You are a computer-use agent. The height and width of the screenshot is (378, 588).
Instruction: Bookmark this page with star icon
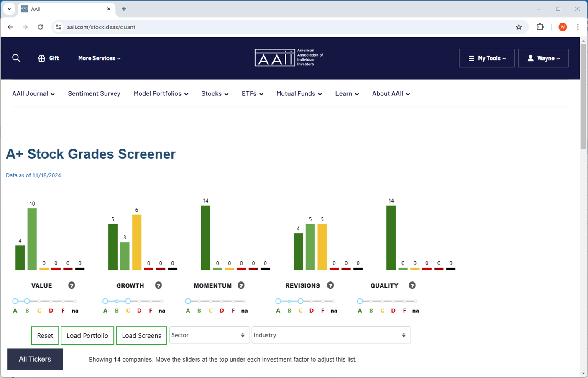[x=519, y=27]
